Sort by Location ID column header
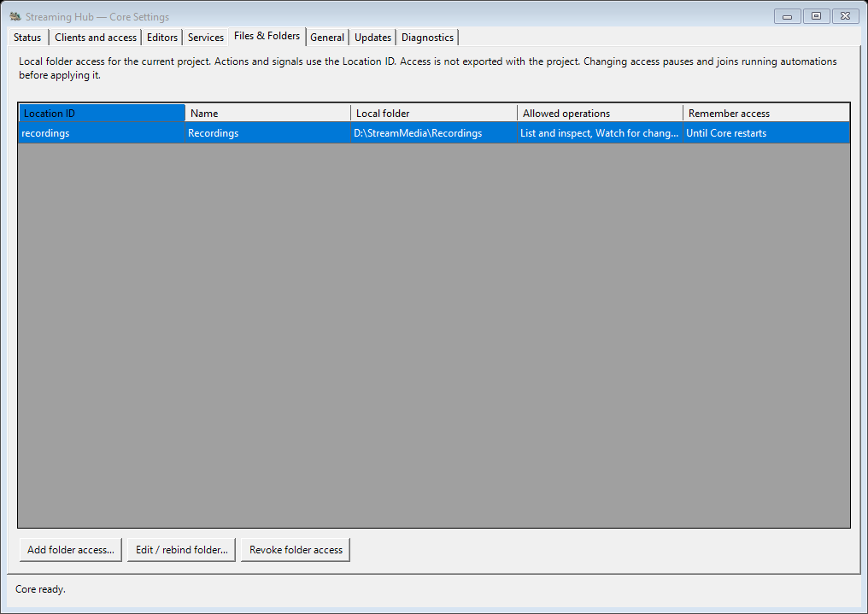The height and width of the screenshot is (614, 868). click(x=102, y=114)
